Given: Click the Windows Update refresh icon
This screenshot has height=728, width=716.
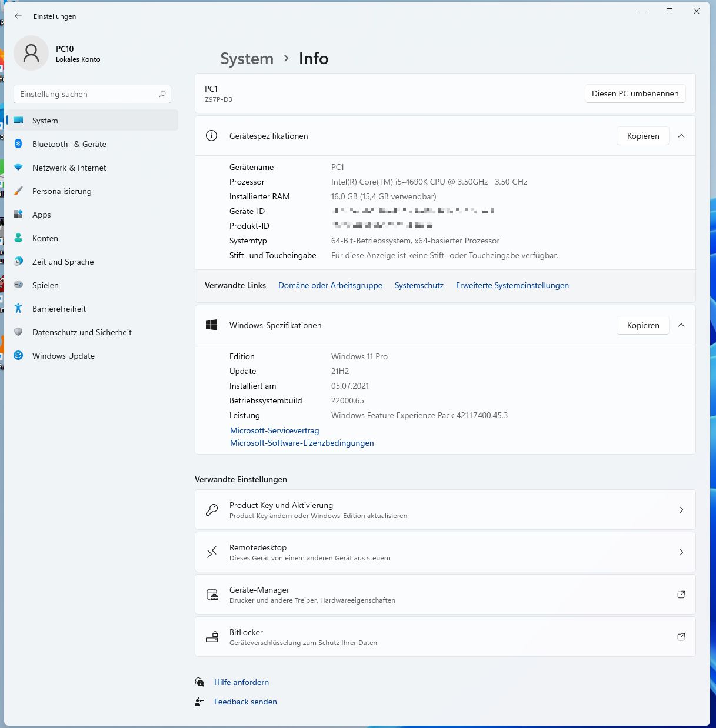Looking at the screenshot, I should (x=18, y=356).
